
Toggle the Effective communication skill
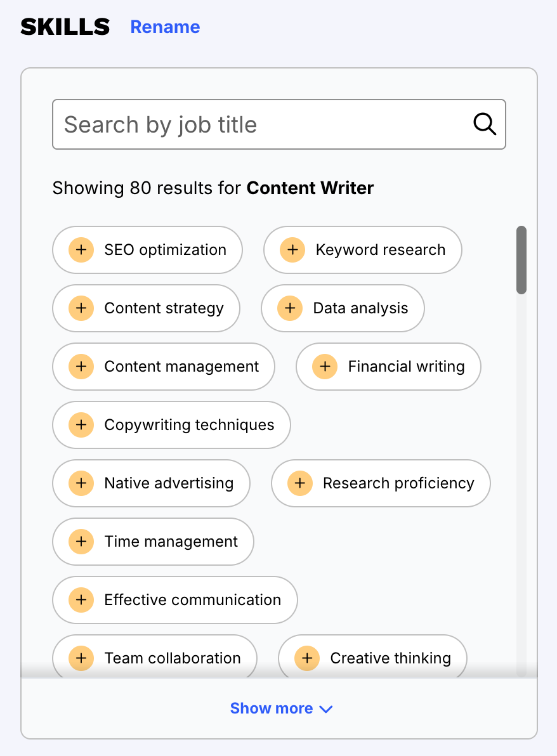[174, 600]
